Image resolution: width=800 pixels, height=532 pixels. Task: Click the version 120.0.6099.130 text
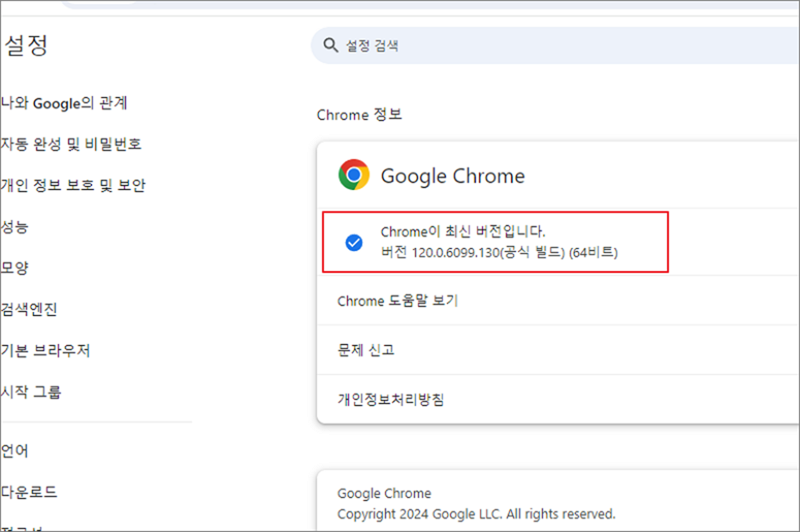pos(499,252)
